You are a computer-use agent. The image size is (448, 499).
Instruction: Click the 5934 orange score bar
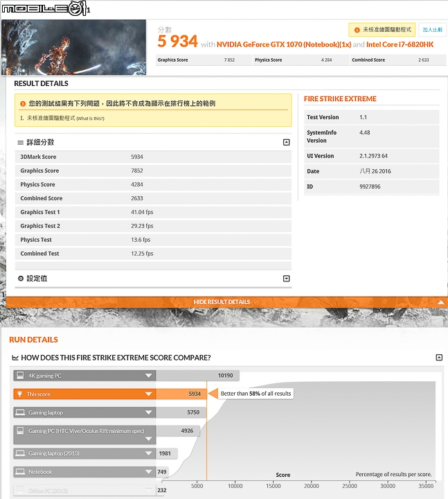tap(181, 394)
